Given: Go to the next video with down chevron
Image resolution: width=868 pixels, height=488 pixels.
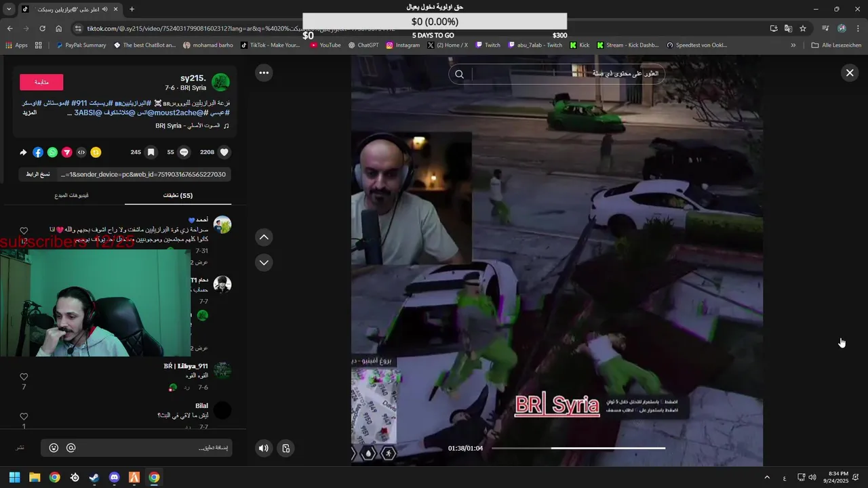Looking at the screenshot, I should tap(264, 262).
